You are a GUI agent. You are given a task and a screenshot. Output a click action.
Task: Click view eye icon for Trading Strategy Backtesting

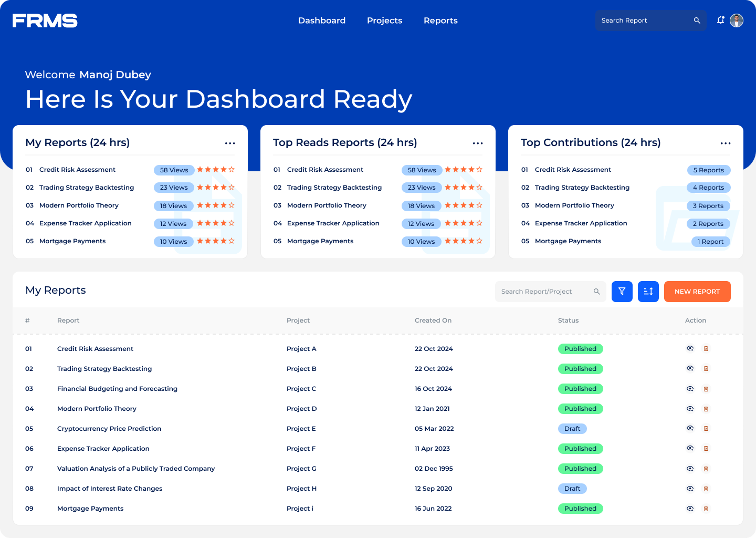(690, 369)
